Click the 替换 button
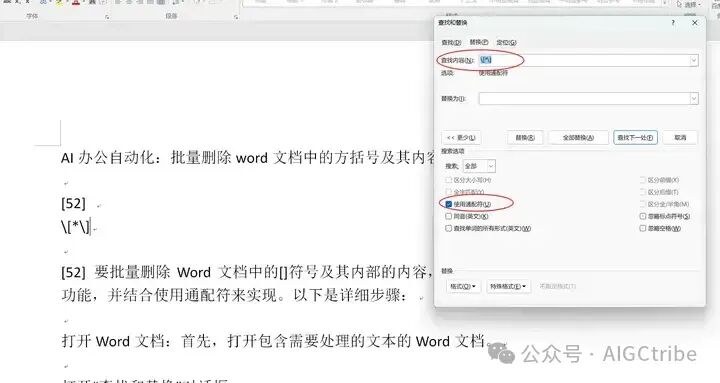This screenshot has width=720, height=383. click(525, 137)
